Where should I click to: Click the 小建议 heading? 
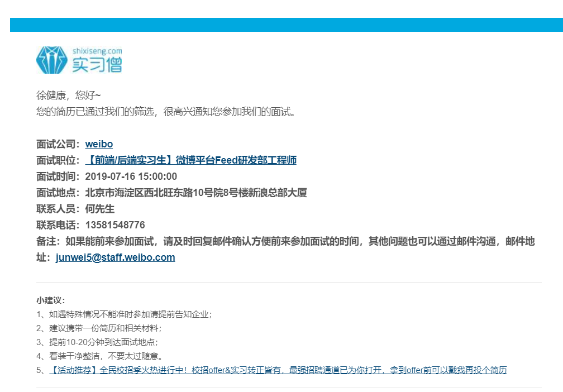pyautogui.click(x=51, y=300)
